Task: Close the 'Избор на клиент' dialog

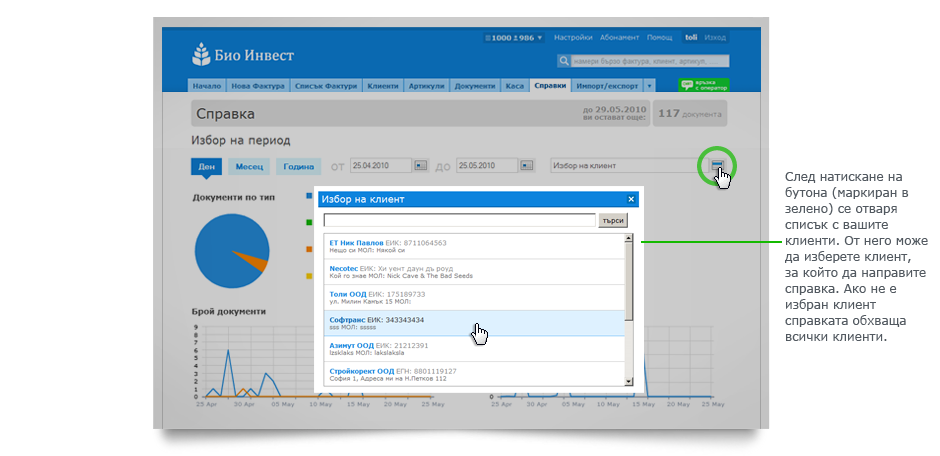Action: pos(630,199)
